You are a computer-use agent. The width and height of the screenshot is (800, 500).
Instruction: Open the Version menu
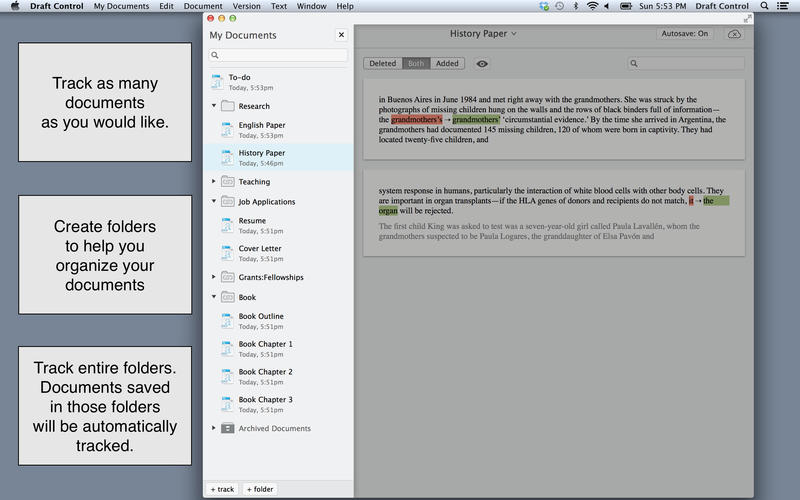coord(246,6)
